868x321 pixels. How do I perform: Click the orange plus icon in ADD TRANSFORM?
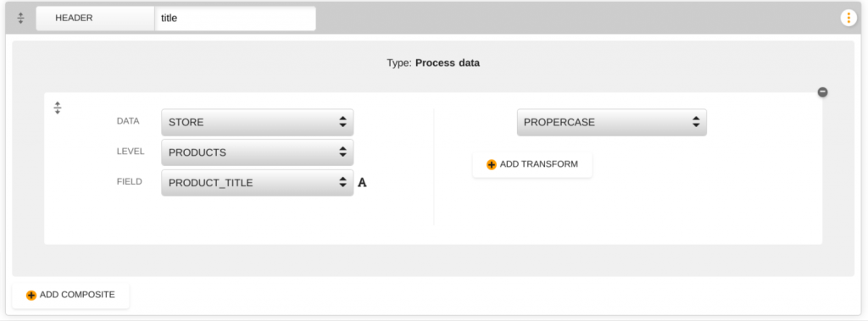tap(492, 165)
